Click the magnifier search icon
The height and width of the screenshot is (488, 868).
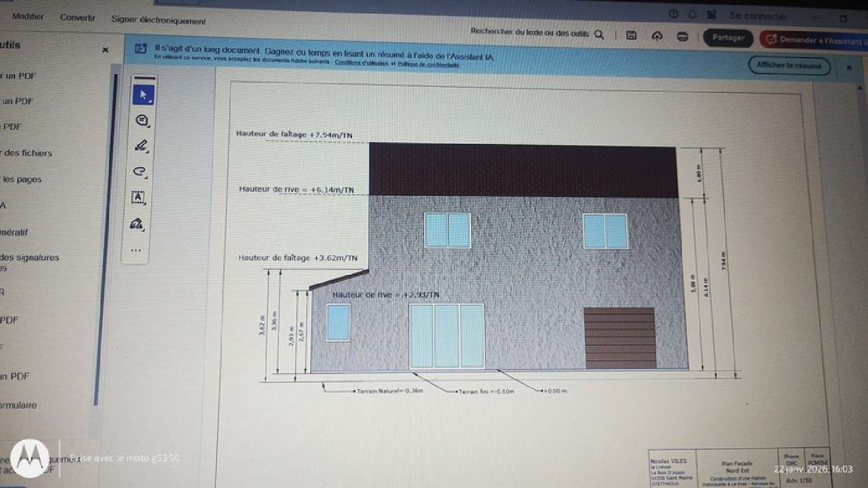pos(599,35)
